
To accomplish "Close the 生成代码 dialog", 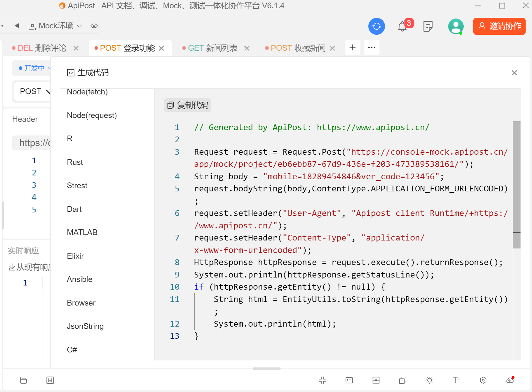I will [x=514, y=73].
